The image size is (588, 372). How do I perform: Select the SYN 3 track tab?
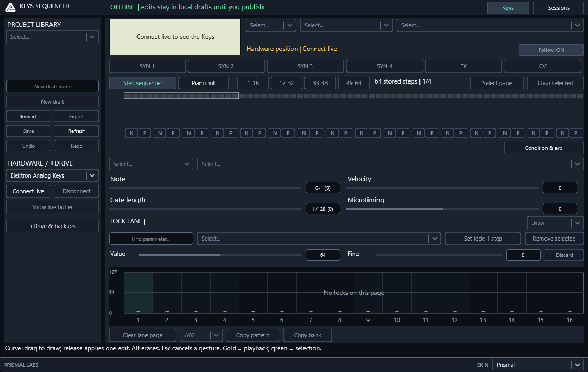click(x=305, y=66)
